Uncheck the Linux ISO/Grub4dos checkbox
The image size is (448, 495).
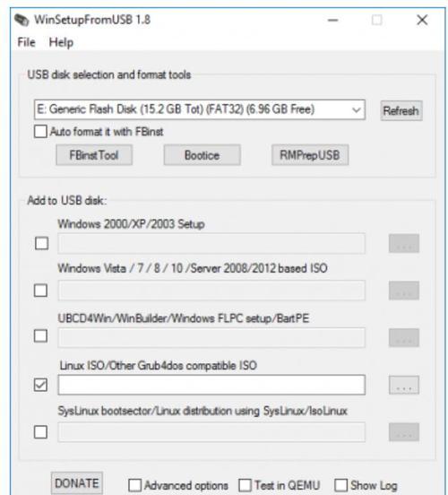coord(40,385)
